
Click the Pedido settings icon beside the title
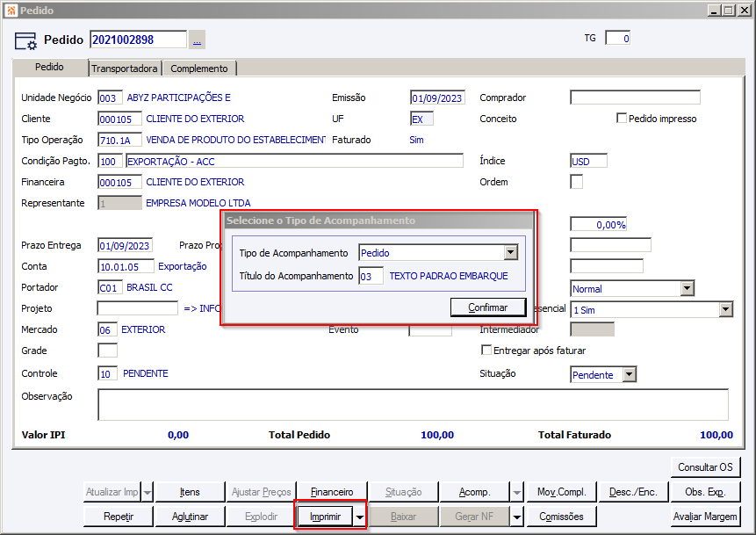(25, 41)
